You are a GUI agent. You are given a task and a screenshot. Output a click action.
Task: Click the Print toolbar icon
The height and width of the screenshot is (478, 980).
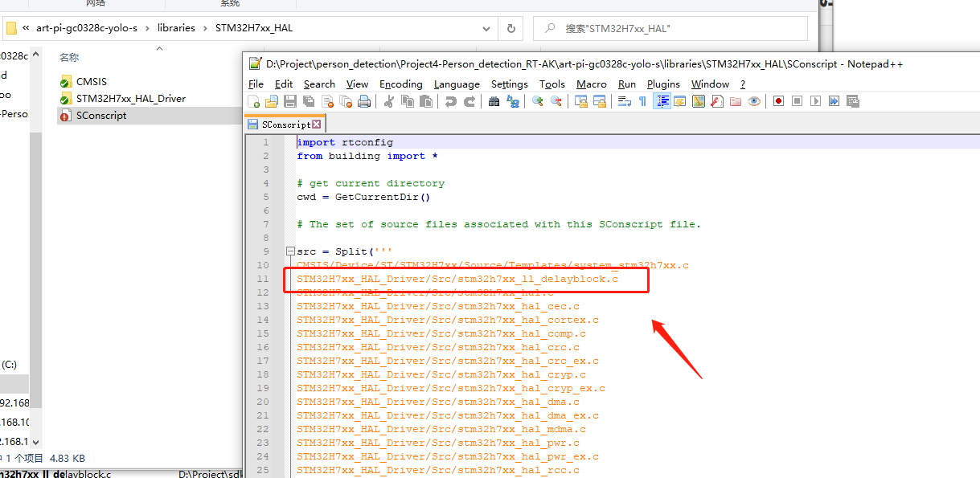tap(364, 101)
